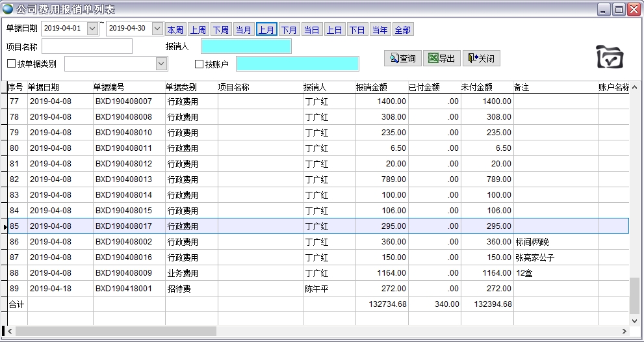This screenshot has height=342, width=644.
Task: Click the globe icon in title bar
Action: [7, 9]
